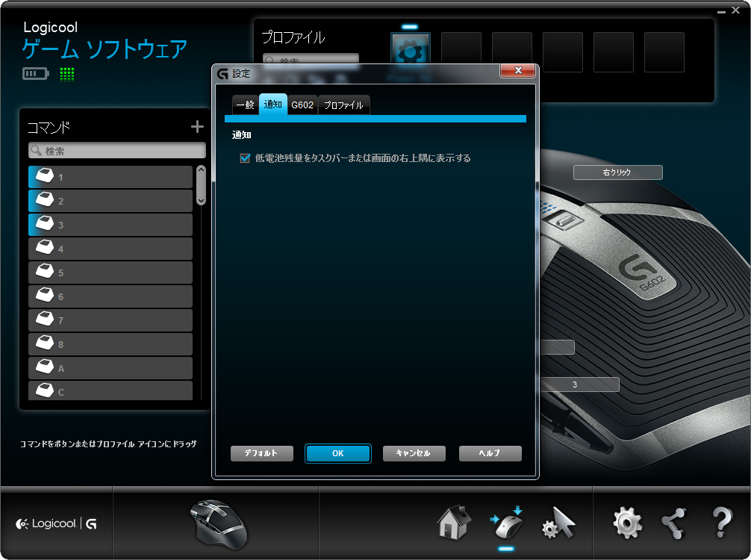Click the key icon for command A
This screenshot has height=560, width=751.
tap(45, 367)
